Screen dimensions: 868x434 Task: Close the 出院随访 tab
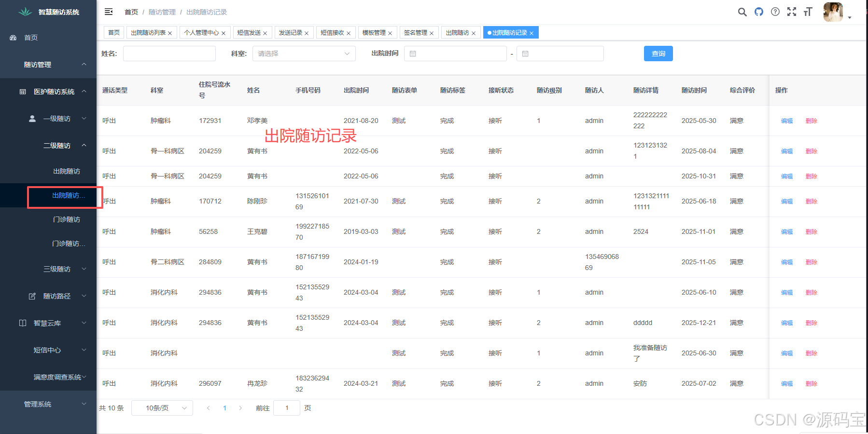(x=474, y=33)
